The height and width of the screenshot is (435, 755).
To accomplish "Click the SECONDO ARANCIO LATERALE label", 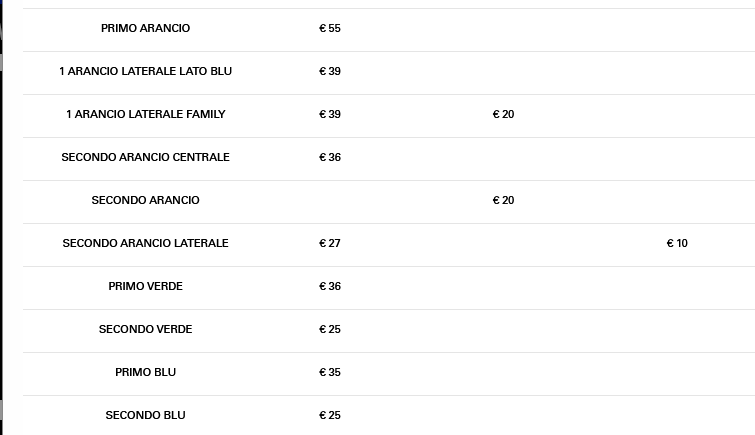I will (145, 243).
